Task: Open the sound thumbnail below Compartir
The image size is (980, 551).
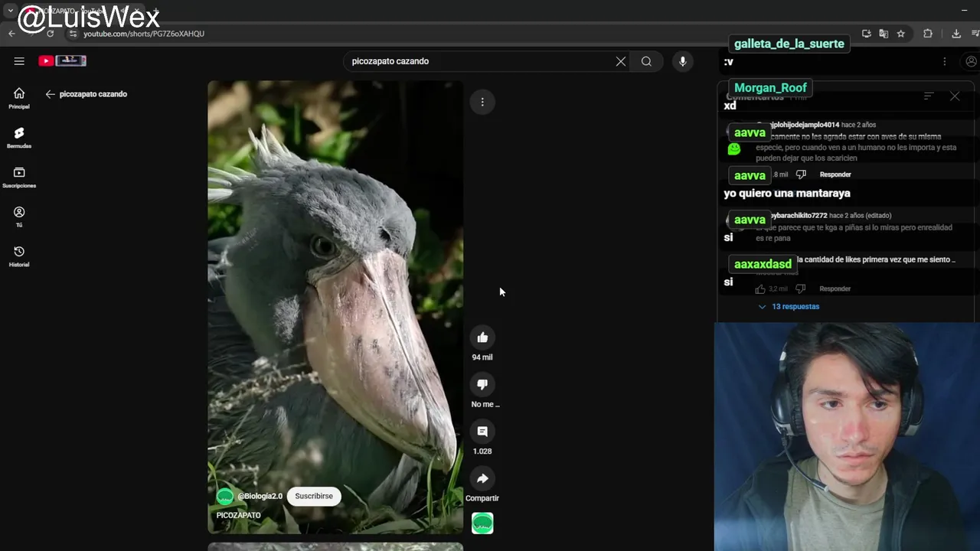Action: (482, 523)
